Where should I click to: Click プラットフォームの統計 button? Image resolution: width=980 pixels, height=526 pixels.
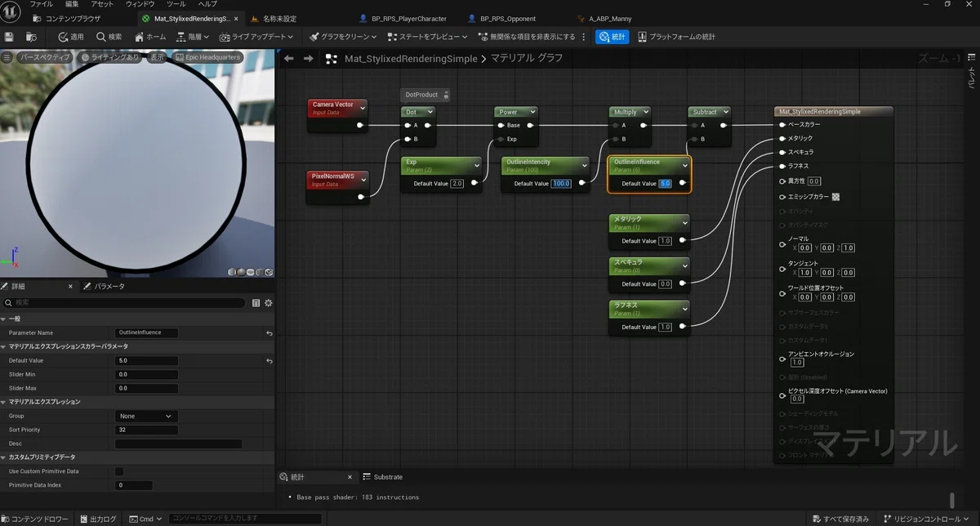point(677,37)
